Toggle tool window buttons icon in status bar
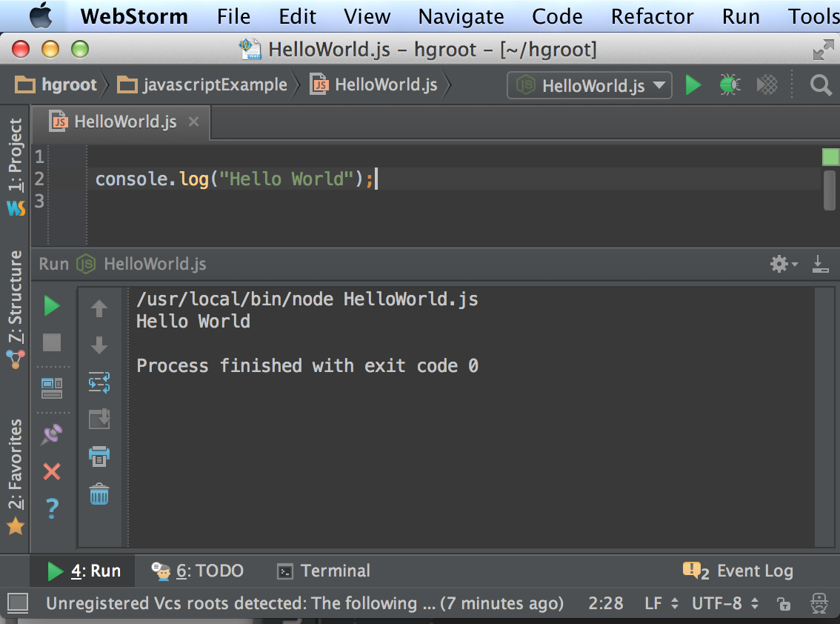 [18, 603]
